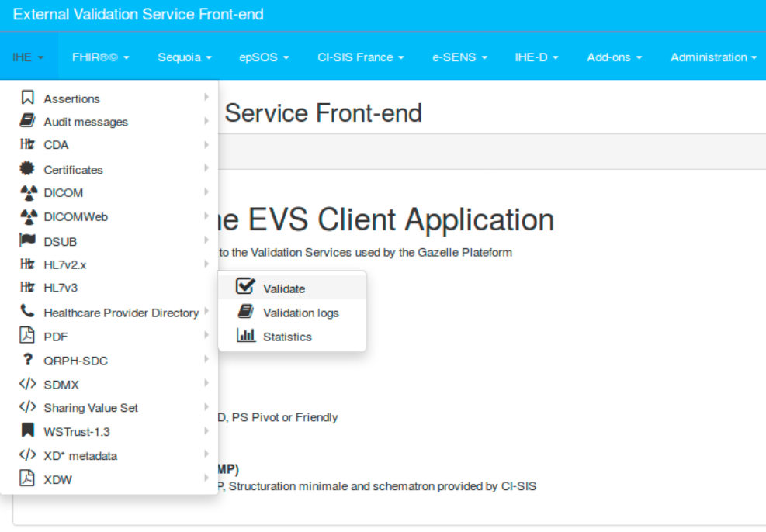Screen dimensions: 766x532
Task: Open the FHIR dropdown menu
Action: (100, 57)
